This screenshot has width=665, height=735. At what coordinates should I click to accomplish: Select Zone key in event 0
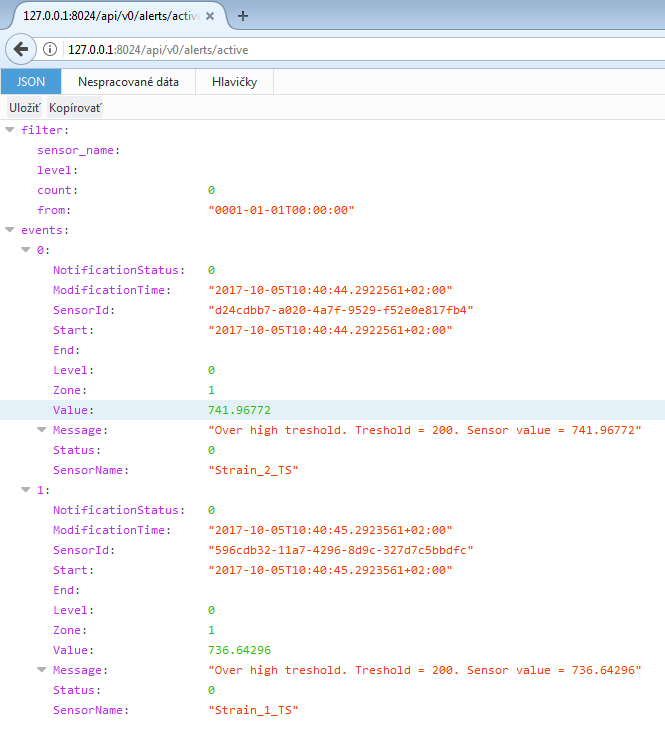[x=70, y=390]
